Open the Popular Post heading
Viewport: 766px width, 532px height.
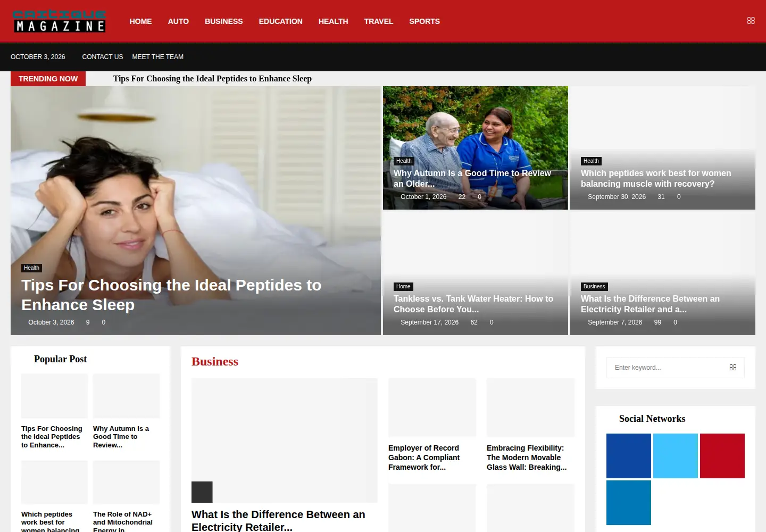click(60, 359)
